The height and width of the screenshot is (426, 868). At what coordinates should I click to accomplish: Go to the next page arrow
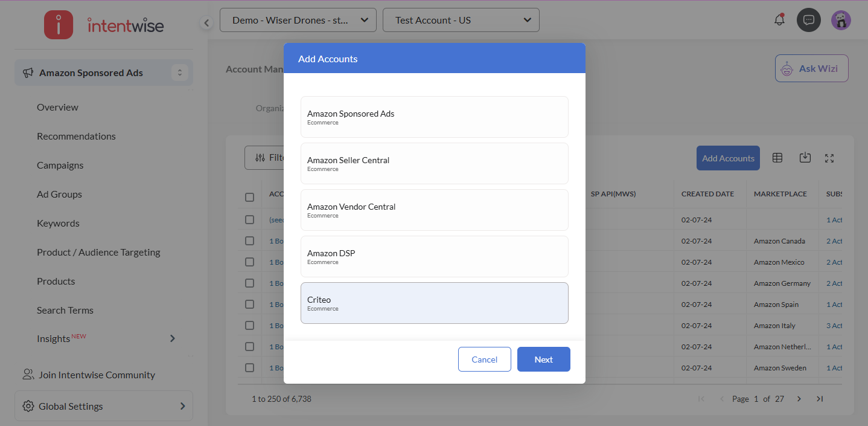pyautogui.click(x=799, y=399)
